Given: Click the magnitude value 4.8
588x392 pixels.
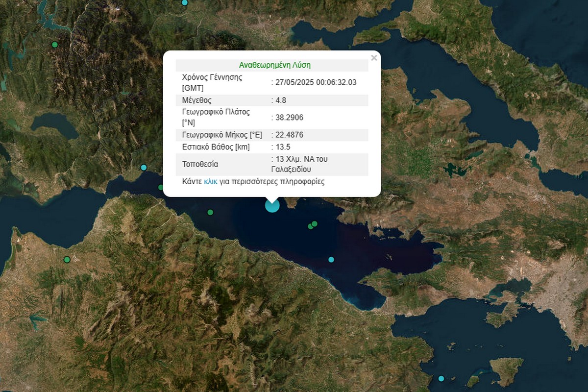Looking at the screenshot, I should point(280,100).
